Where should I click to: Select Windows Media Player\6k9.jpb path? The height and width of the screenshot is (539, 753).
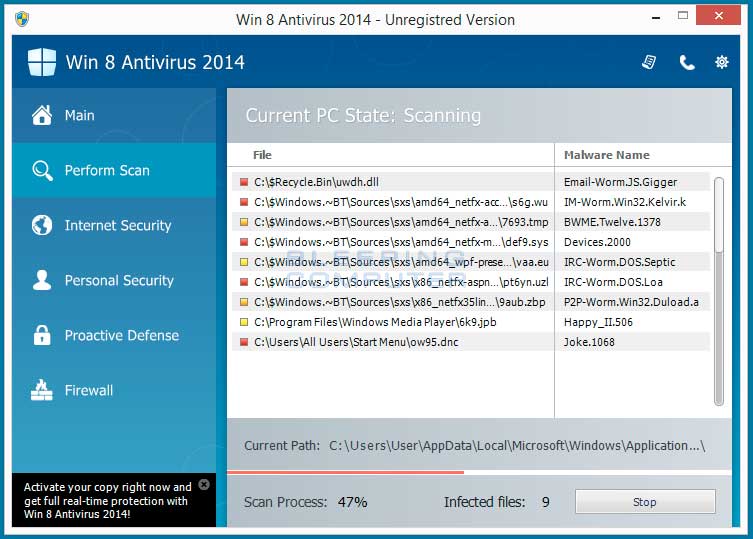375,322
